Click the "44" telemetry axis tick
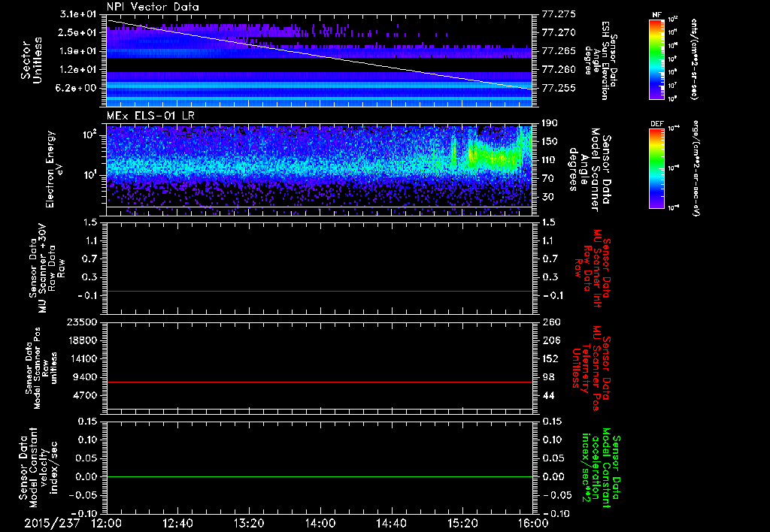This screenshot has width=770, height=532. coord(549,395)
